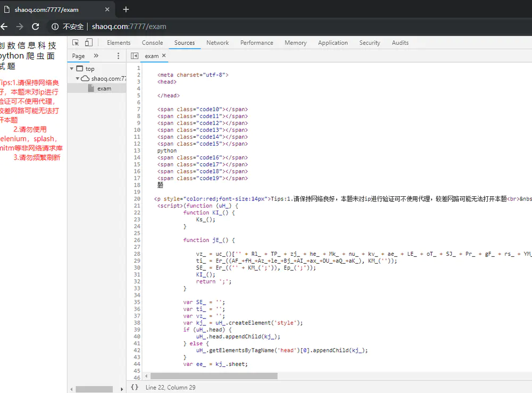Screen dimensions: 532x393
Task: Activate the inspect element picker icon
Action: click(x=76, y=43)
